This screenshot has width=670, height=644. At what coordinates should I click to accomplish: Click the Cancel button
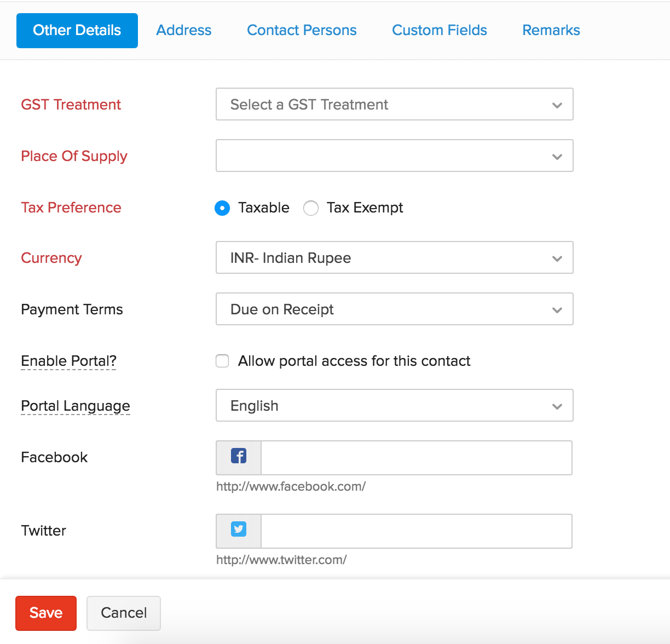(124, 613)
